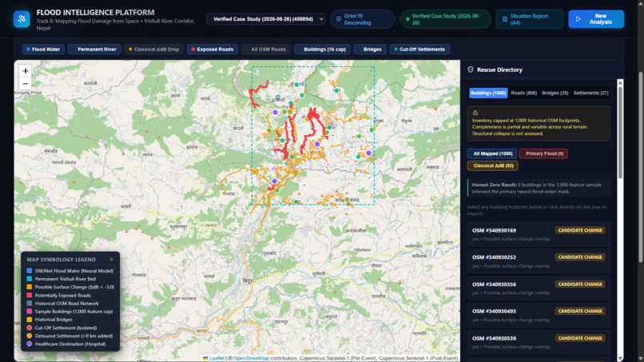Select building OSM #340930356

pyautogui.click(x=539, y=288)
